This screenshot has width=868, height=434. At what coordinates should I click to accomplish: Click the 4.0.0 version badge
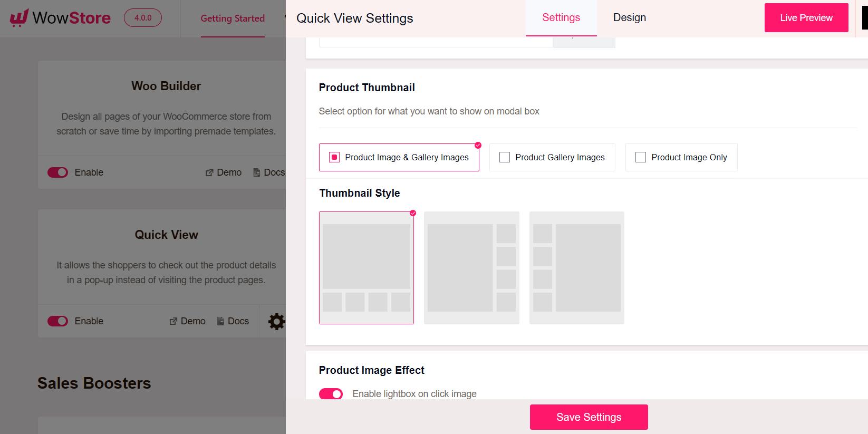pos(142,17)
